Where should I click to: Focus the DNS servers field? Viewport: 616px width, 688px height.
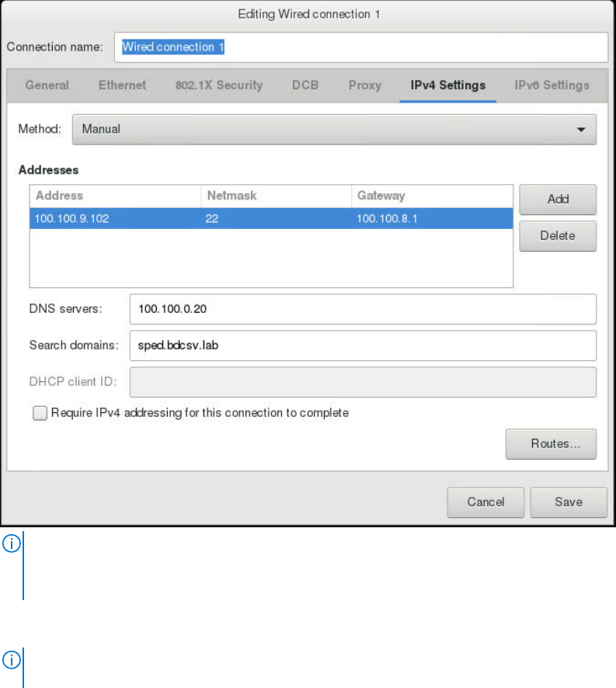363,309
